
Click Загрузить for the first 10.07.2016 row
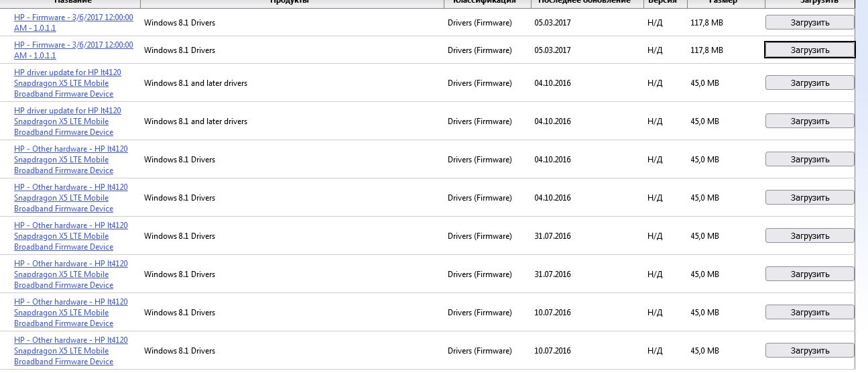(810, 313)
